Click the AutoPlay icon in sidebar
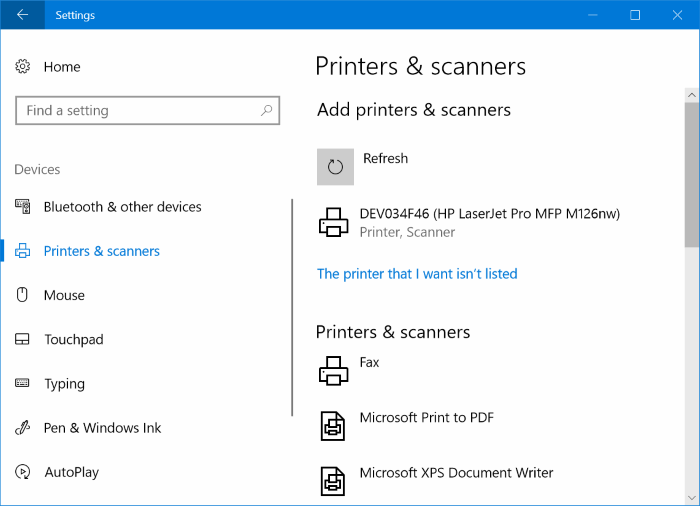Screen dimensions: 700x506 [22, 472]
